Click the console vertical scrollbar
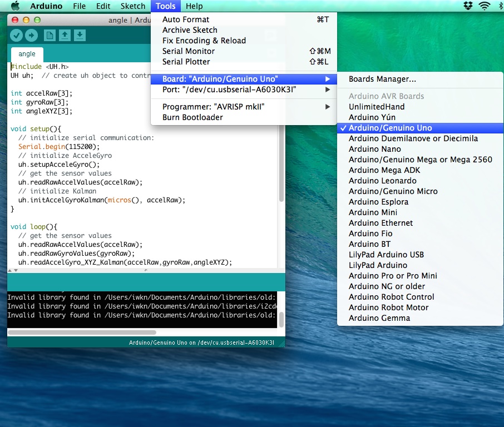 [x=281, y=320]
